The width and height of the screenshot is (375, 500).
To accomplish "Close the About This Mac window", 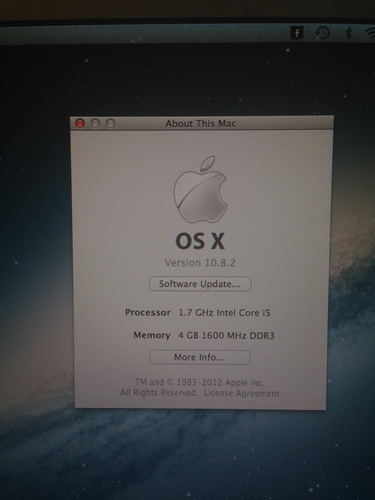I will coord(80,123).
